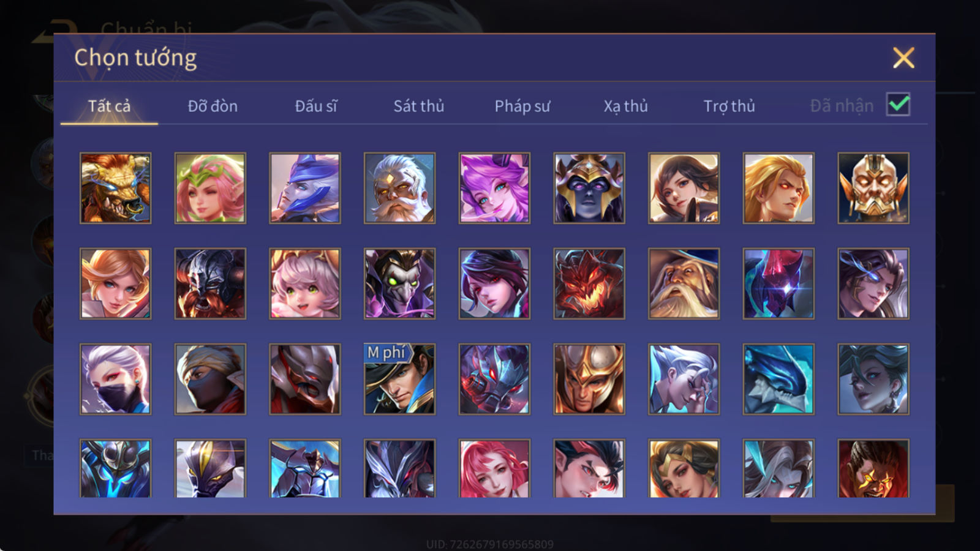The width and height of the screenshot is (980, 551).
Task: Select the golden-helmet gladiator hero
Action: coord(589,379)
